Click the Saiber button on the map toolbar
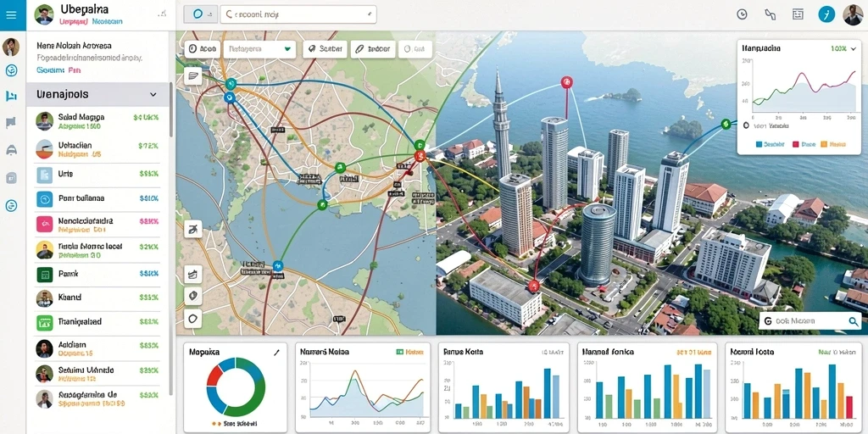 tap(325, 48)
